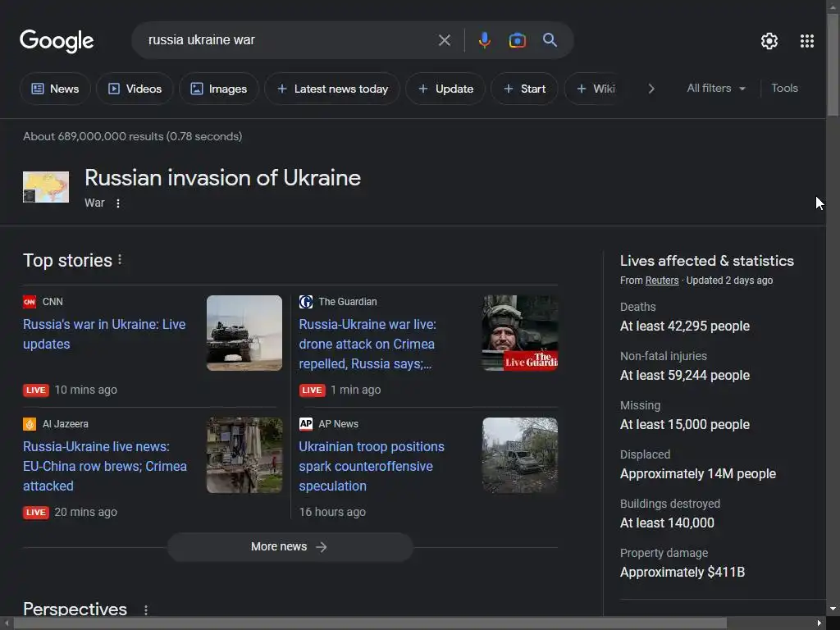Open the map thumbnail of Ukraine
Viewport: 840px width, 630px height.
[46, 187]
